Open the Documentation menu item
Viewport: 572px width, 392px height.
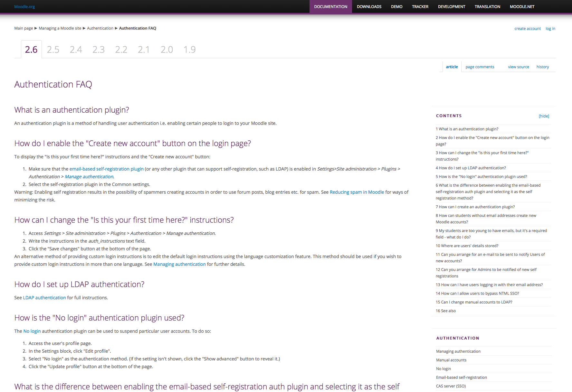click(330, 6)
